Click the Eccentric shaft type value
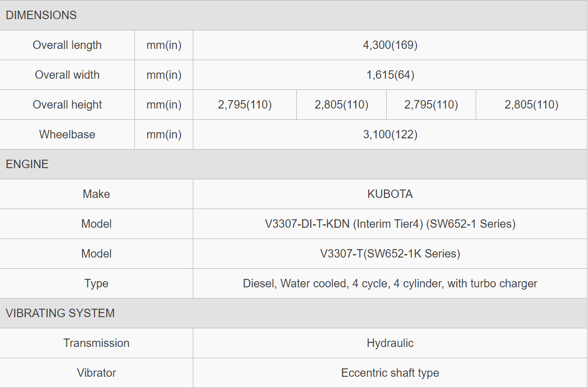Screen dimensions: 588x388 [390, 373]
